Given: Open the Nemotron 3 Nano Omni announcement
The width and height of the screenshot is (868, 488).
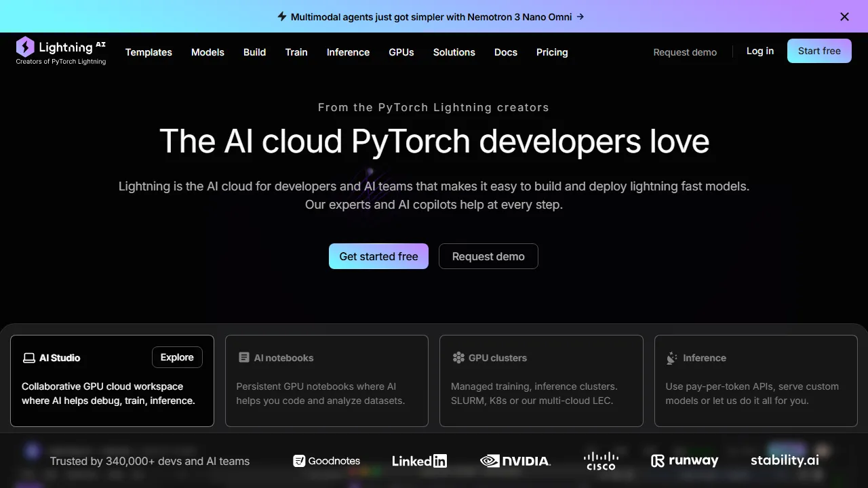Looking at the screenshot, I should pyautogui.click(x=431, y=17).
